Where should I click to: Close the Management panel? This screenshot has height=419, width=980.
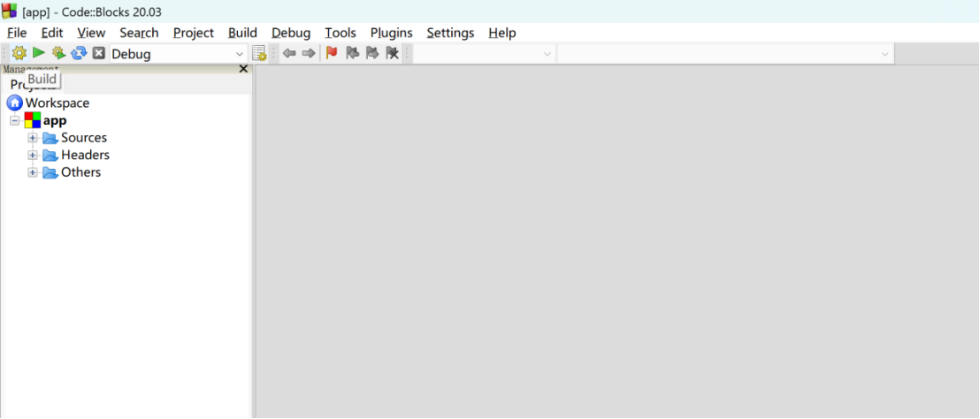click(244, 69)
